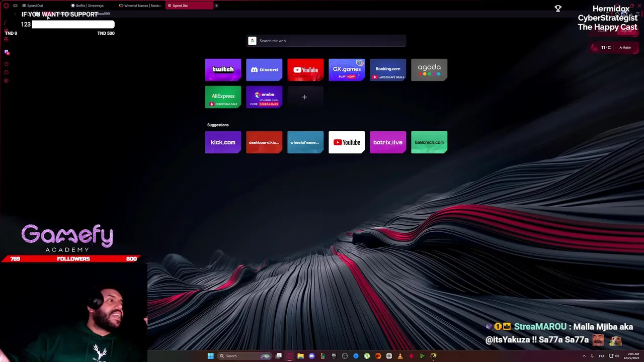The width and height of the screenshot is (644, 362).
Task: Open the wheelofnames suggestion tile
Action: pyautogui.click(x=305, y=142)
